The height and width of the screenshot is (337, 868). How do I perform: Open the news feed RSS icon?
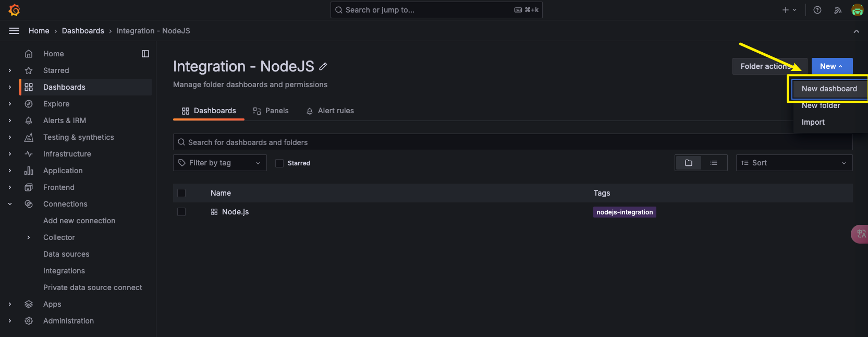[838, 10]
